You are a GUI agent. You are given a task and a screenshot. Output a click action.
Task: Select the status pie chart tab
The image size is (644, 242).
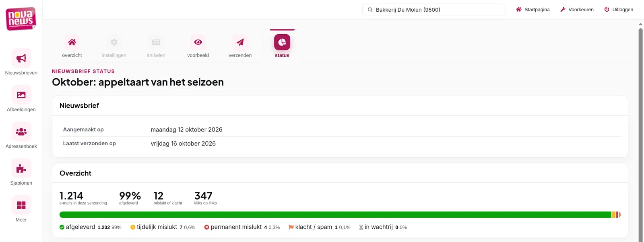[x=282, y=46]
